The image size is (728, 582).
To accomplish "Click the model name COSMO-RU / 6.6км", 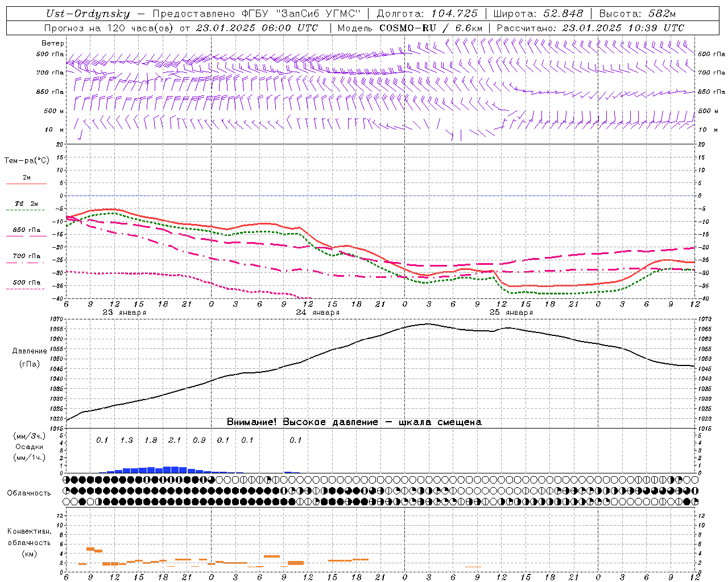I will click(431, 28).
